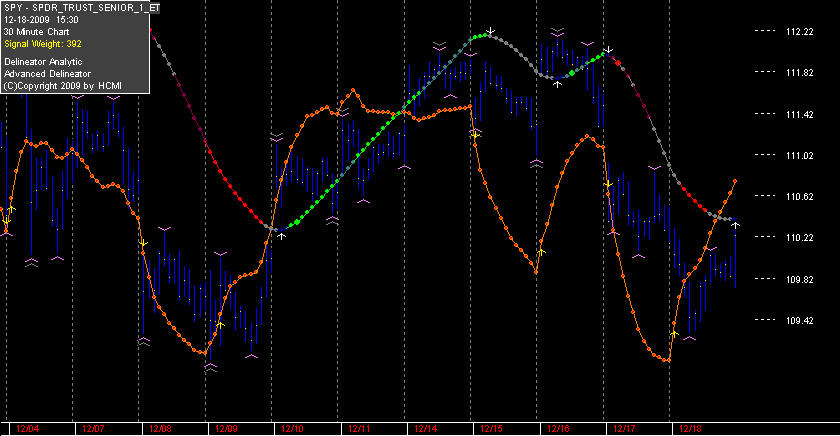Click the yellow arrow at the 12/18 orange low
Screen dimensions: 840x436
[674, 333]
